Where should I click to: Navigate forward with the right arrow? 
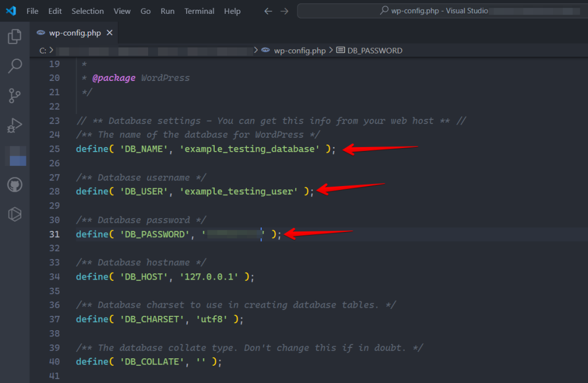click(x=285, y=10)
